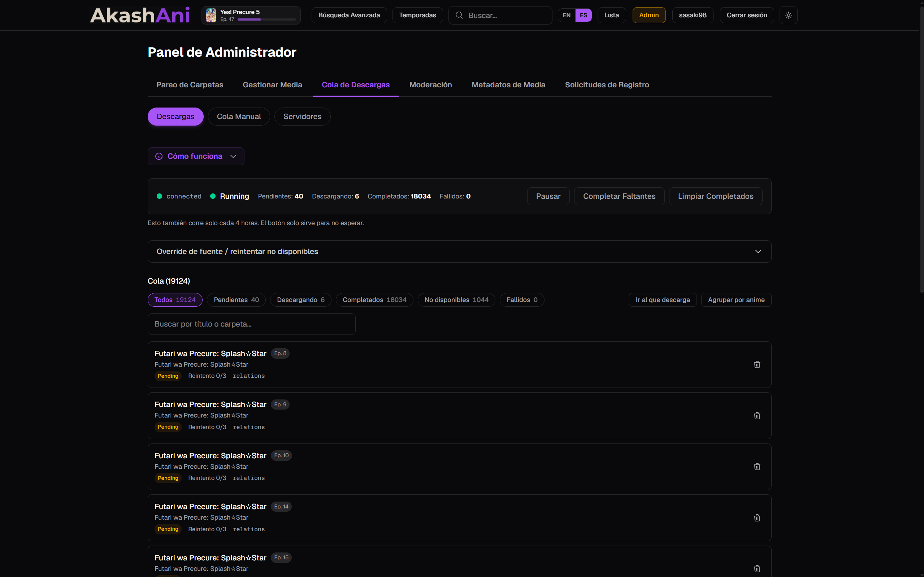
Task: Switch language to ES
Action: (584, 15)
